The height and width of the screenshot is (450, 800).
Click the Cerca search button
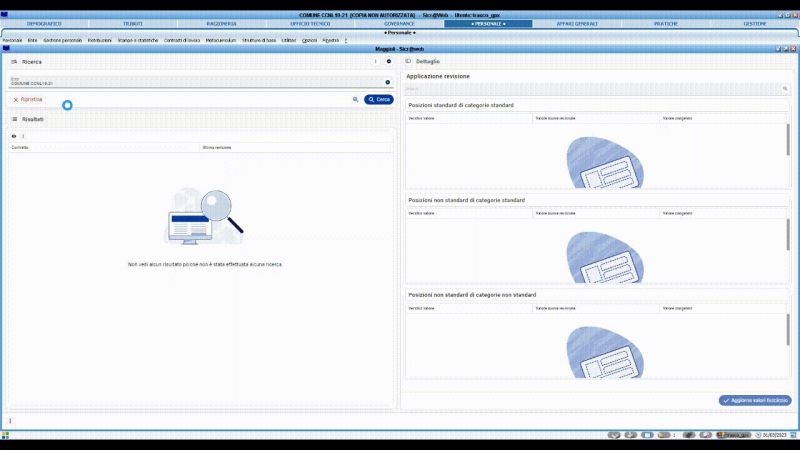click(379, 99)
